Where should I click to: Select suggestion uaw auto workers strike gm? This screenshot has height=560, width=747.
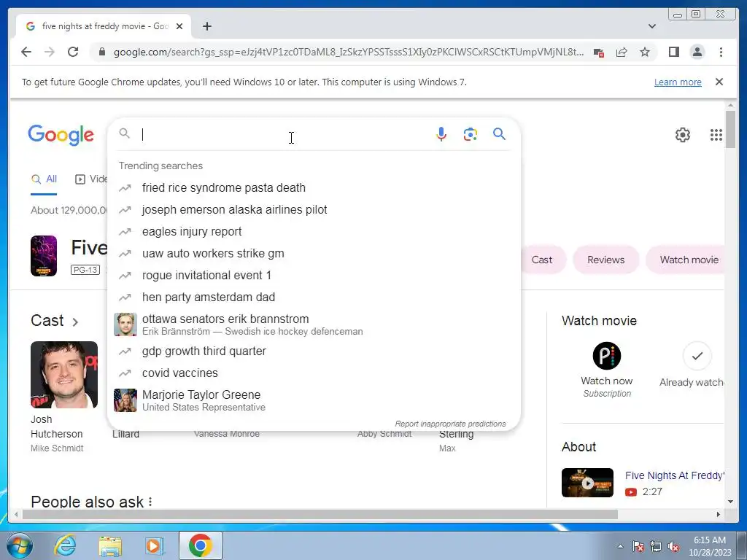pyautogui.click(x=314, y=253)
